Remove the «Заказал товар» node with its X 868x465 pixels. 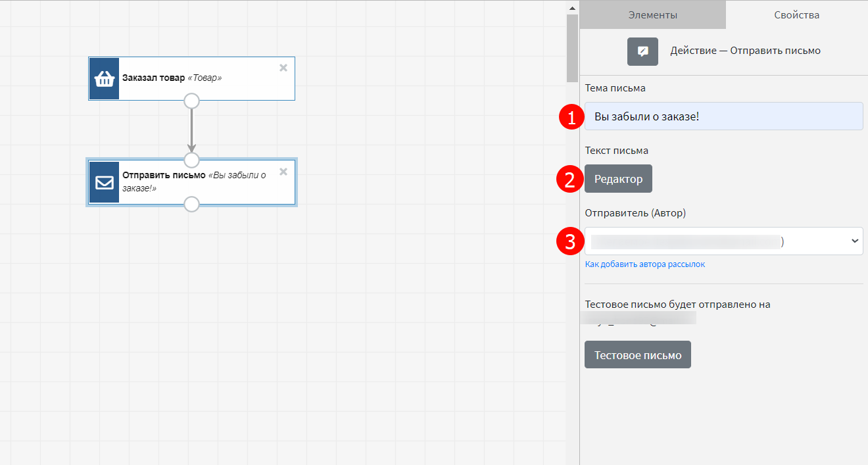(283, 68)
